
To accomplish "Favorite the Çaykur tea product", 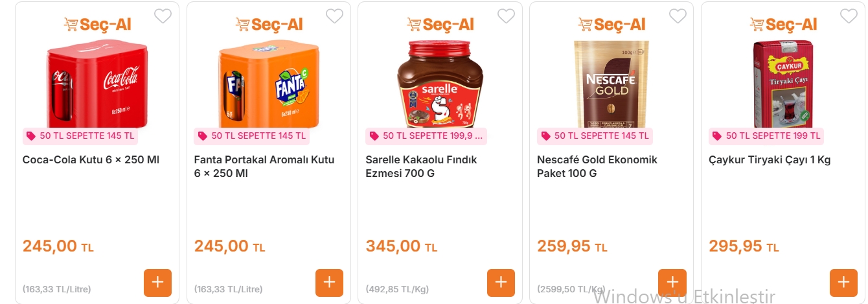I will tap(849, 16).
